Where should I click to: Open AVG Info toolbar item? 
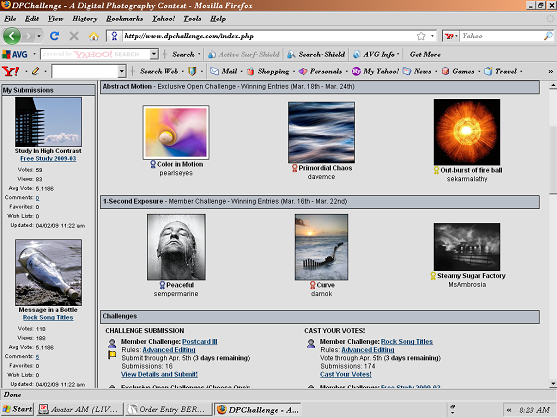[375, 54]
